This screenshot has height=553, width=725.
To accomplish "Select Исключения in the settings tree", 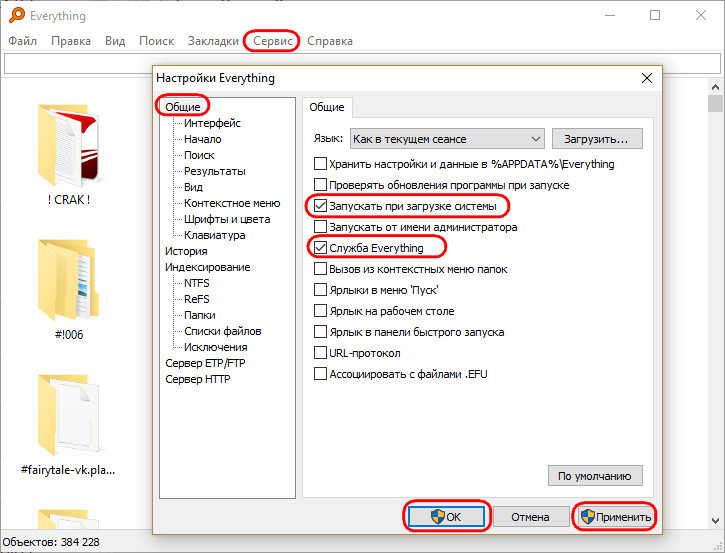I will 215,347.
